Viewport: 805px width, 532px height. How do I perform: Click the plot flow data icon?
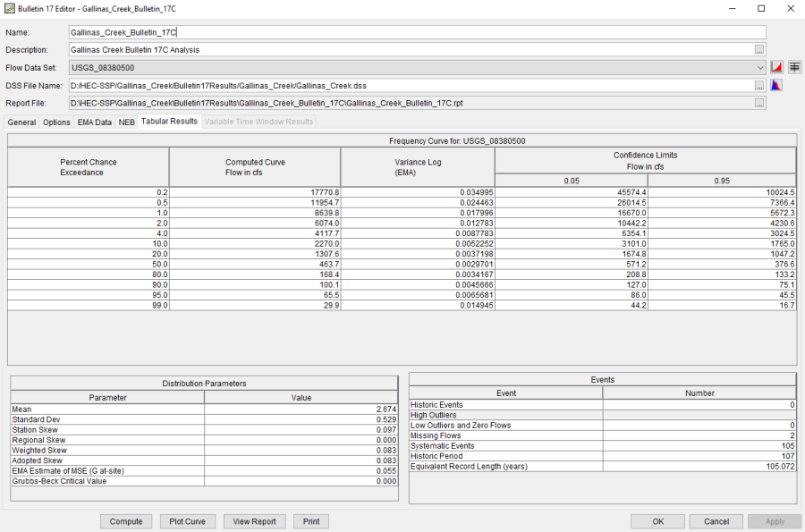click(x=777, y=67)
